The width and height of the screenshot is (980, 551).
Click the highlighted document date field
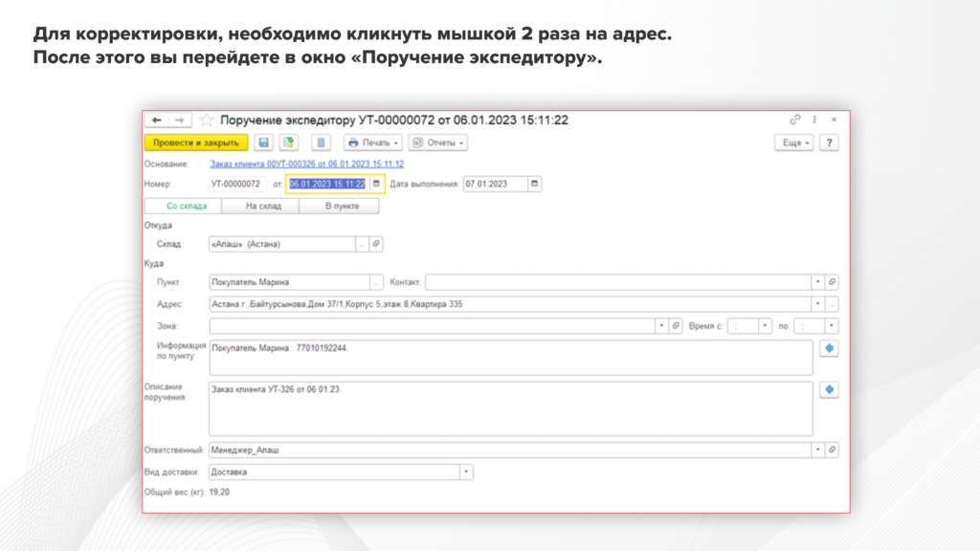(x=328, y=184)
